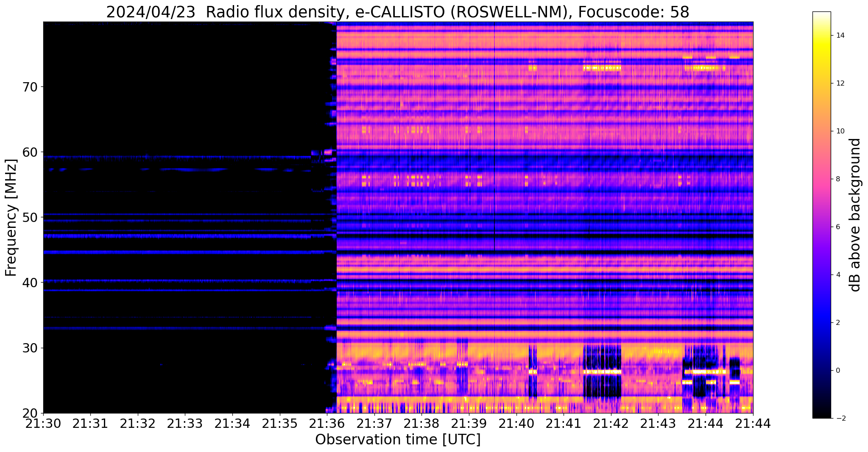The image size is (868, 452).
Task: Click the 21:36 time tick label
Action: [x=327, y=423]
